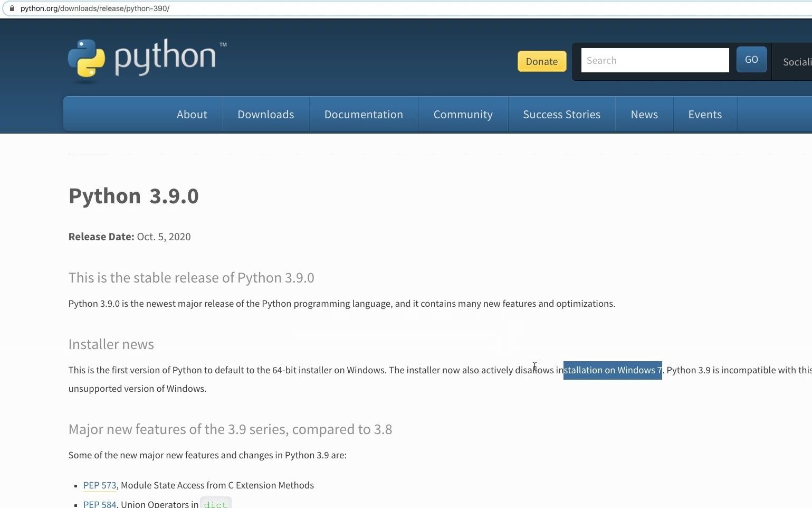812x508 pixels.
Task: Open the Downloads menu
Action: [x=266, y=114]
